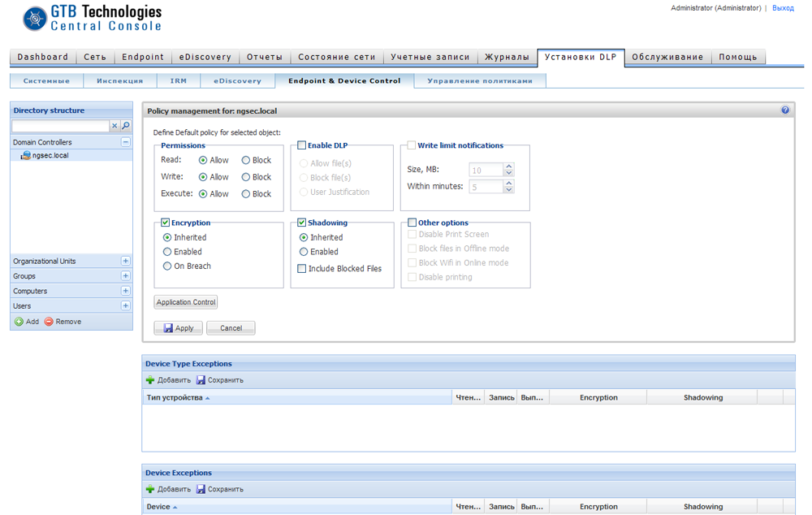The image size is (812, 515).
Task: Open the Состояние сети tab
Action: (x=337, y=57)
